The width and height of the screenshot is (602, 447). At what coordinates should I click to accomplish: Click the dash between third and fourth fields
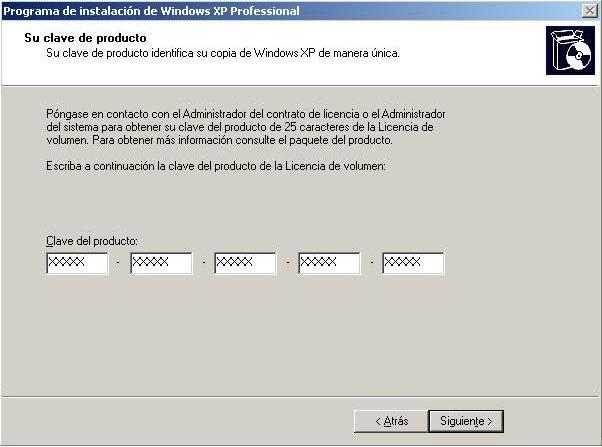287,264
